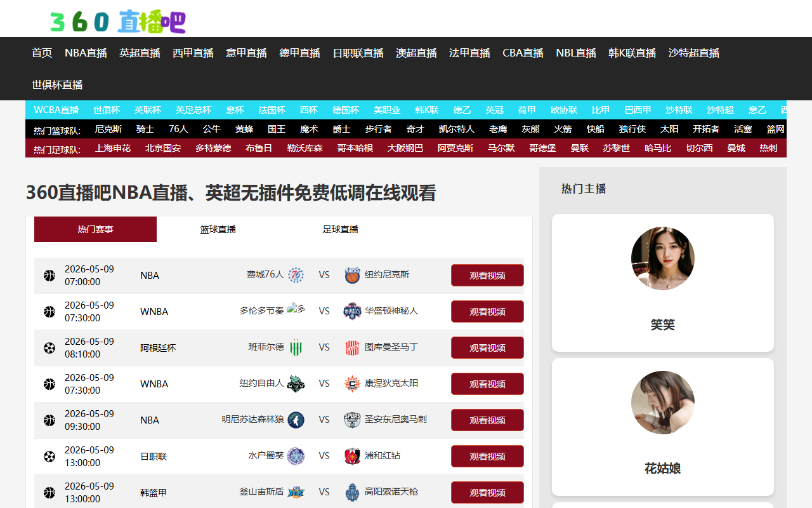This screenshot has height=508, width=812.
Task: Click the 釜山宙斯盾 team logo
Action: coord(296,492)
